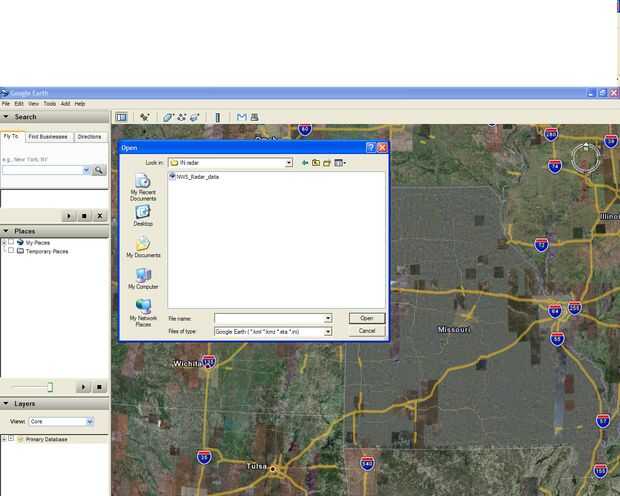Close the Open dialog

[x=382, y=148]
